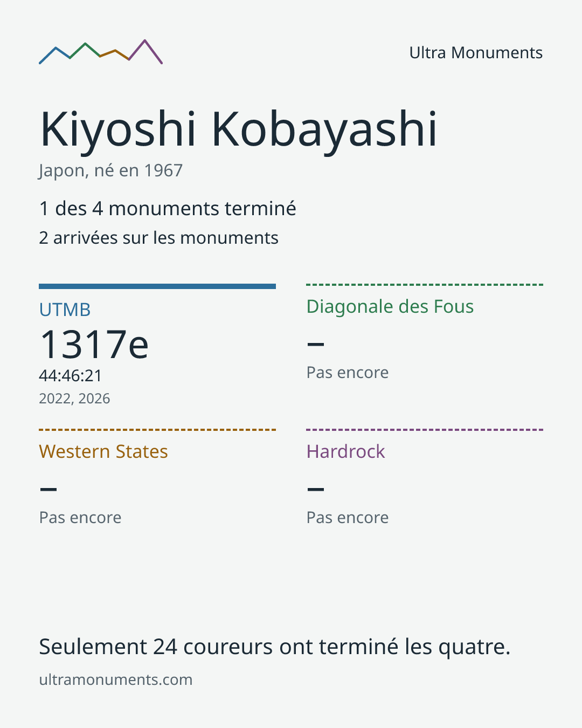Select the 1317e ranking value

[x=94, y=344]
